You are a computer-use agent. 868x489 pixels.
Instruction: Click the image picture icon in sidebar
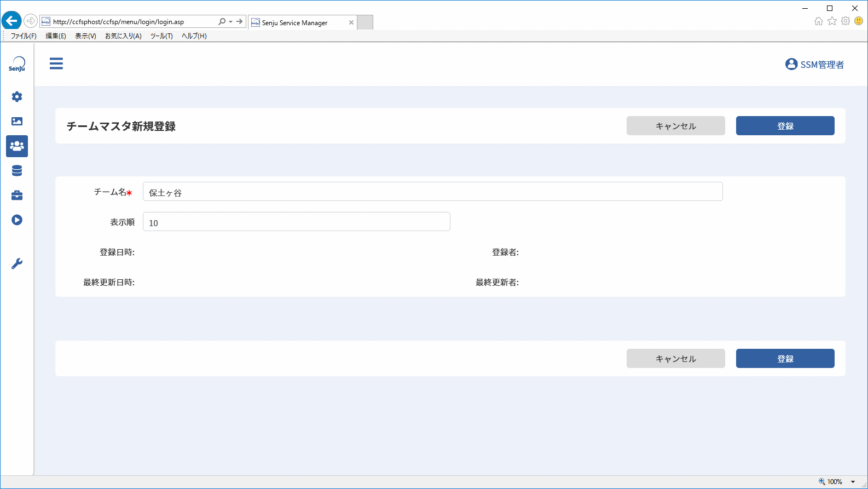tap(17, 121)
